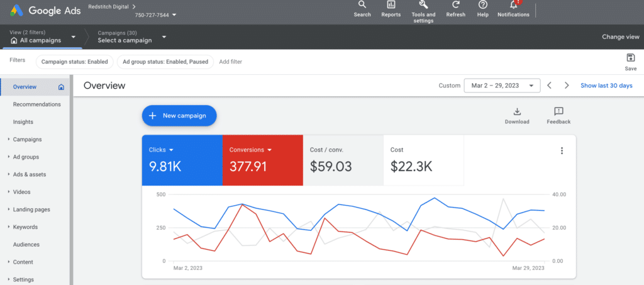Open Recommendations in the sidebar
Image resolution: width=644 pixels, height=285 pixels.
tap(36, 104)
